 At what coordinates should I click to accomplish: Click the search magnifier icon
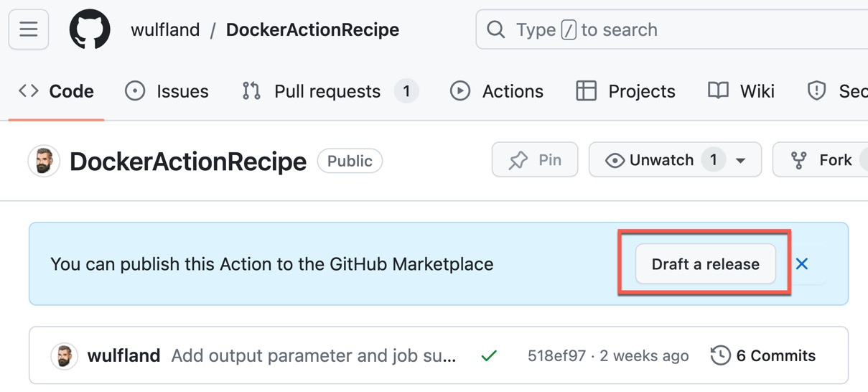point(495,29)
